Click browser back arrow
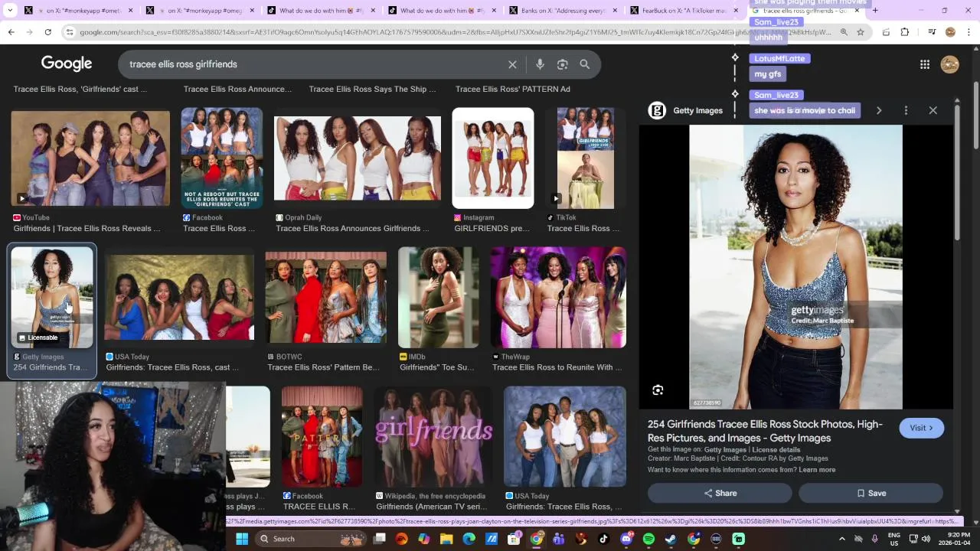The image size is (980, 551). point(11,32)
